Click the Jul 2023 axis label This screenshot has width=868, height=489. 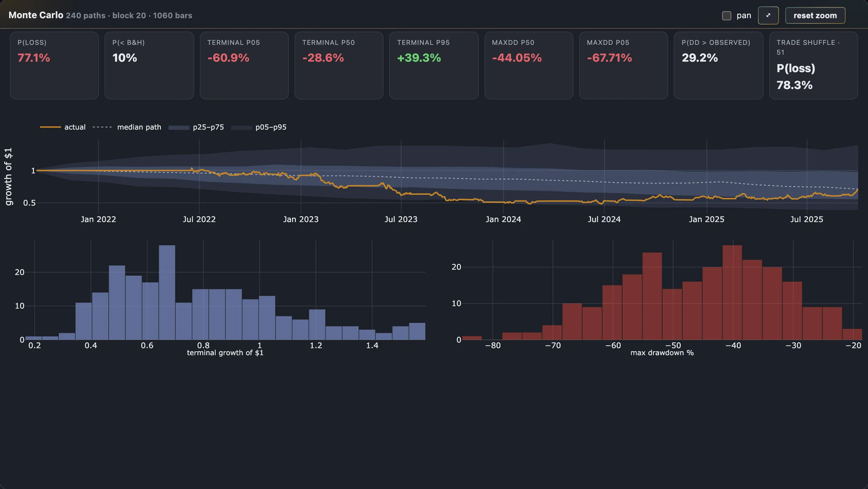pos(401,219)
